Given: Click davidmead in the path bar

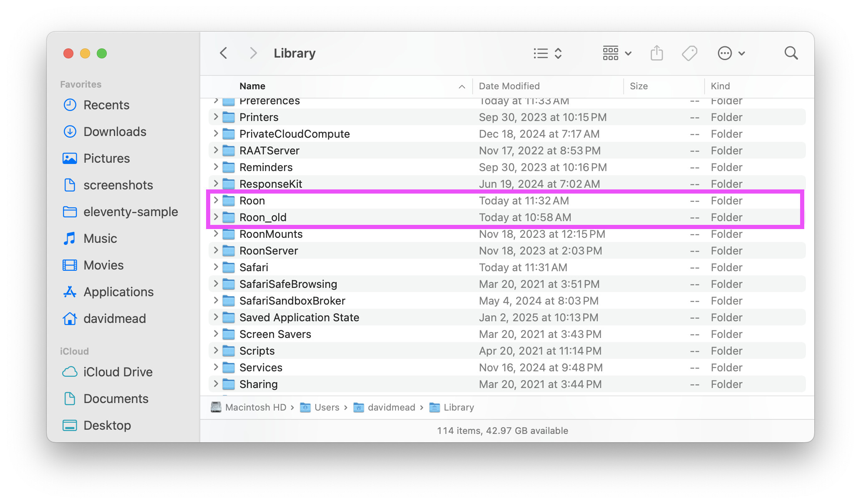Looking at the screenshot, I should 385,407.
